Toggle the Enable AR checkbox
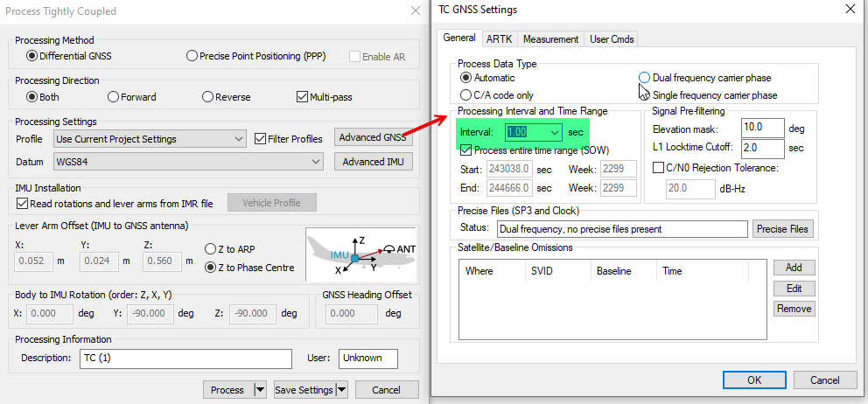 pyautogui.click(x=377, y=57)
